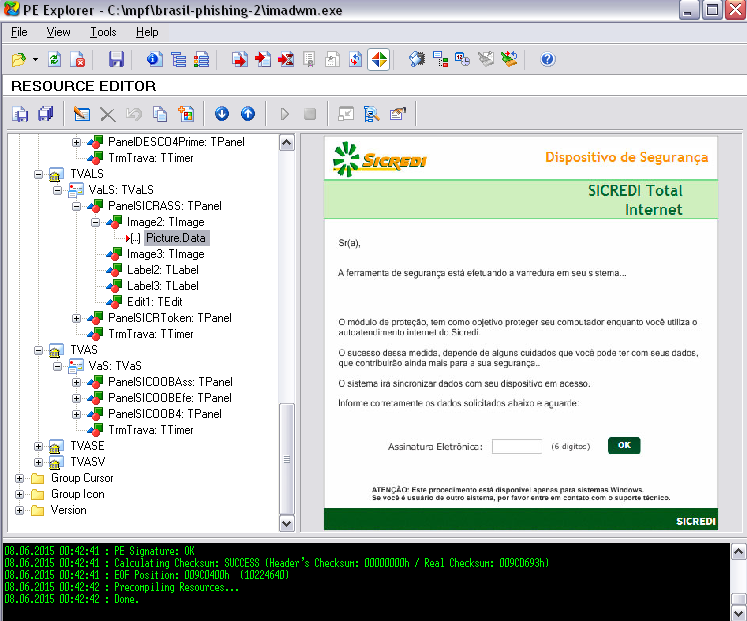The width and height of the screenshot is (747, 621).
Task: Move resource down with blue arrow
Action: click(222, 114)
